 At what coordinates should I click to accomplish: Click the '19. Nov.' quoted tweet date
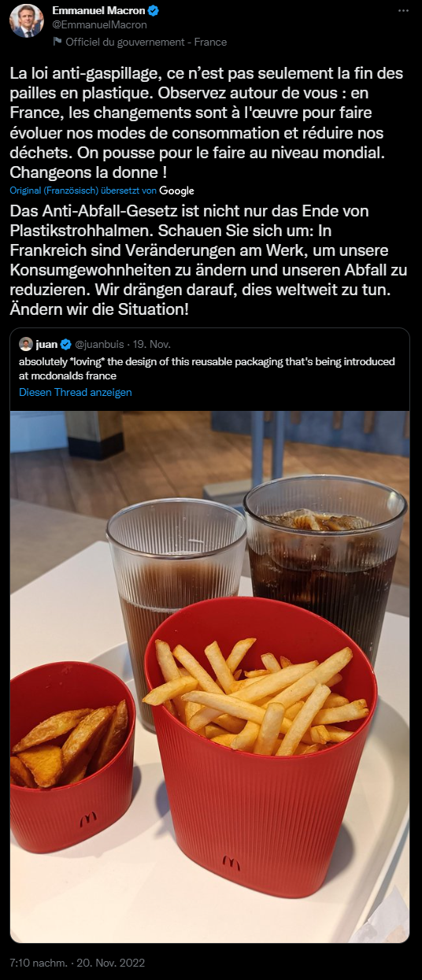pos(151,345)
